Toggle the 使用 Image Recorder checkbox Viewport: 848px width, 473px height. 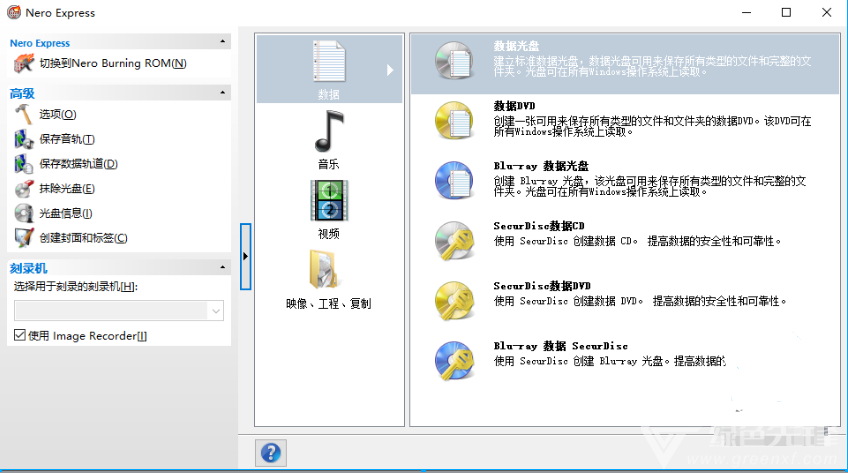19,335
